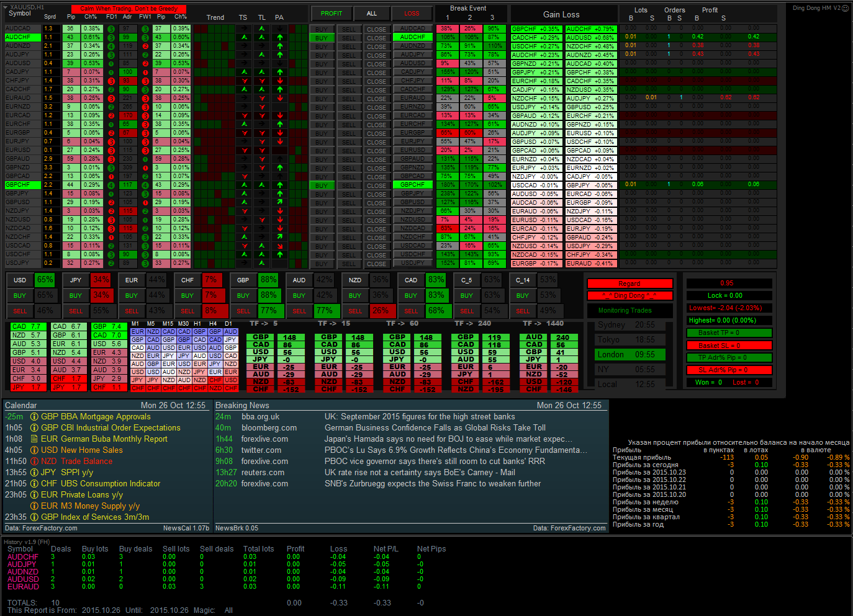This screenshot has height=616, width=853.
Task: Click the CHF basket SELL button
Action: click(187, 311)
